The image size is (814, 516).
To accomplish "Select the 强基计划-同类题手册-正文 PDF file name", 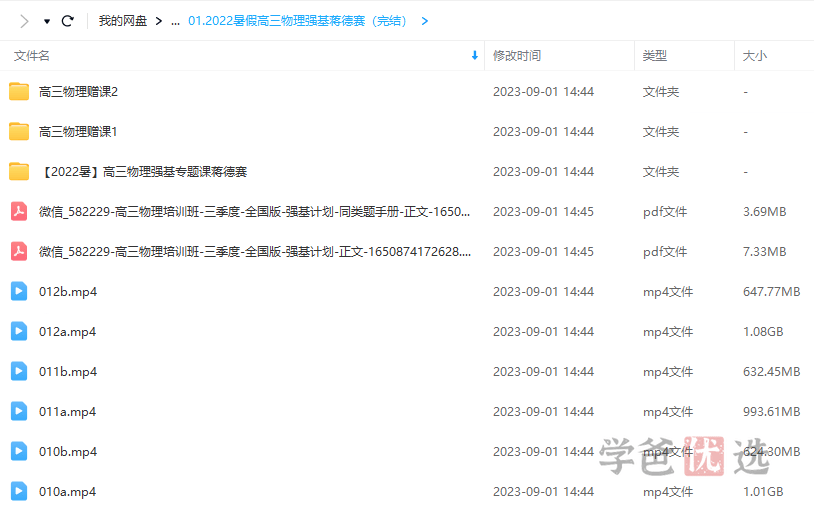I will click(254, 212).
